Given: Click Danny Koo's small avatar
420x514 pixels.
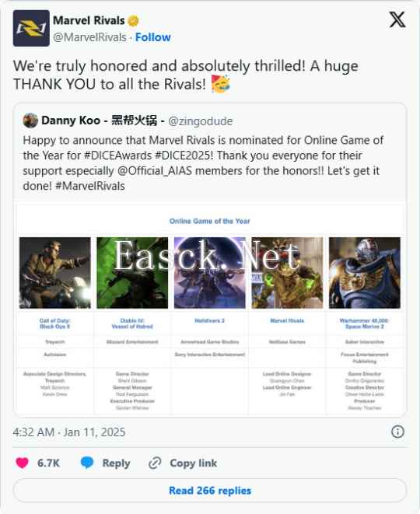Looking at the screenshot, I should (30, 121).
